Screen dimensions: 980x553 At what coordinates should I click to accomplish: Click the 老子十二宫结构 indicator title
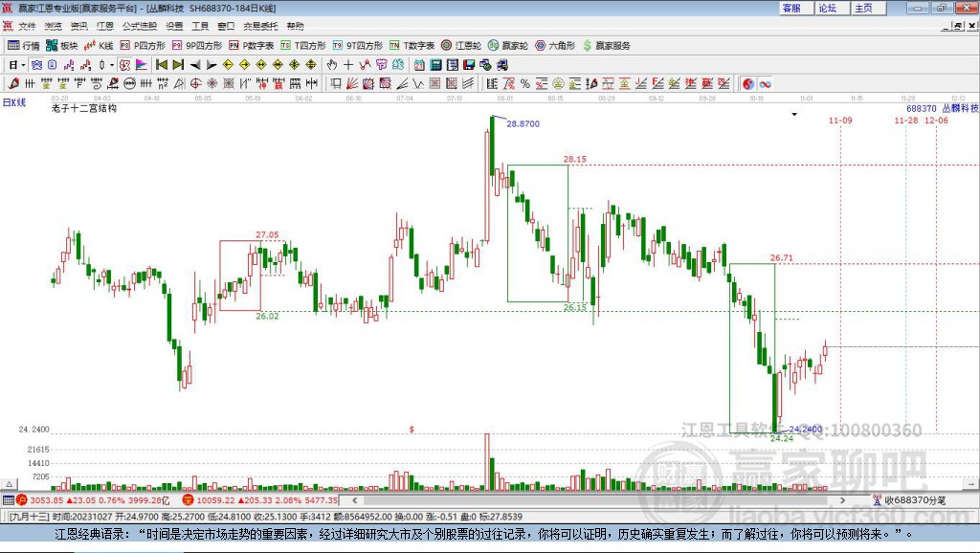point(84,108)
